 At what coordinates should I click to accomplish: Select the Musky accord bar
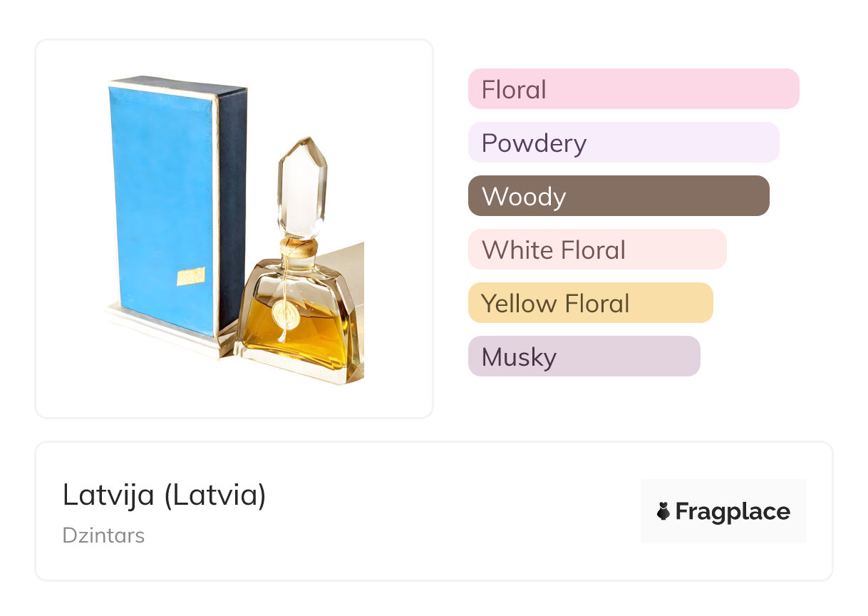[x=584, y=356]
